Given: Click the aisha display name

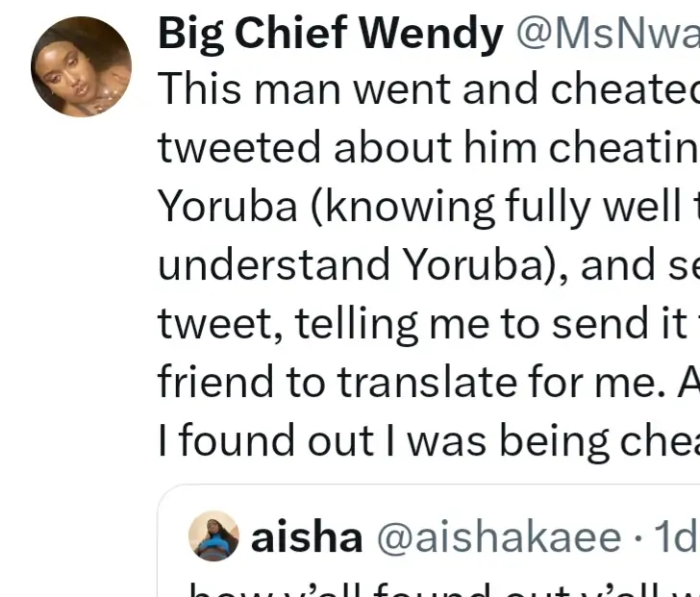Looking at the screenshot, I should pos(307,537).
